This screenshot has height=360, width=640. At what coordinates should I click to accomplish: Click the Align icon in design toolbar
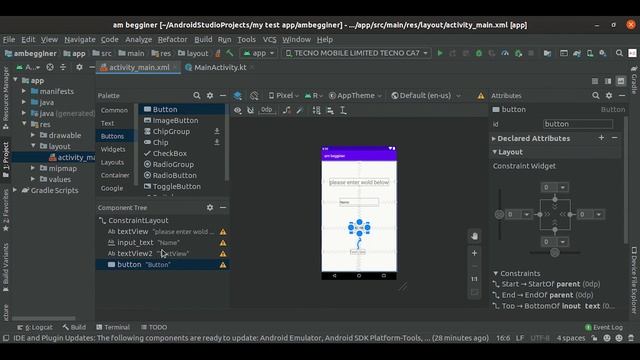(330, 110)
